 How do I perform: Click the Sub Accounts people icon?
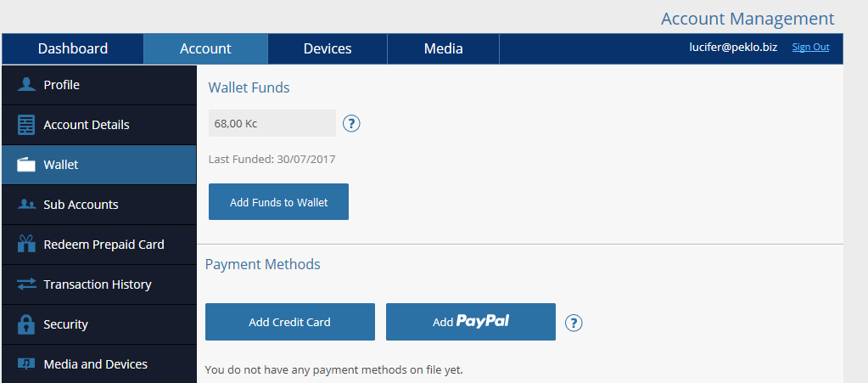(26, 205)
